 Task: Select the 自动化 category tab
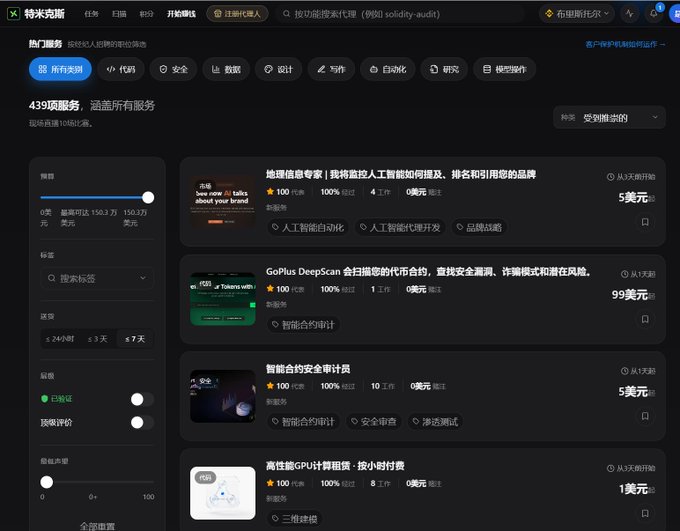pyautogui.click(x=388, y=69)
